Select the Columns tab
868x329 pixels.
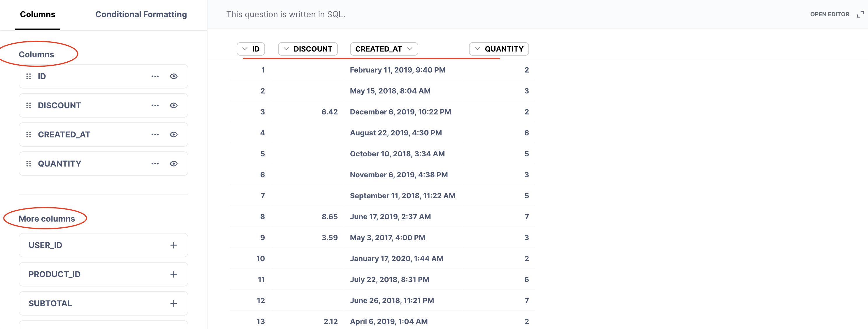tap(37, 14)
